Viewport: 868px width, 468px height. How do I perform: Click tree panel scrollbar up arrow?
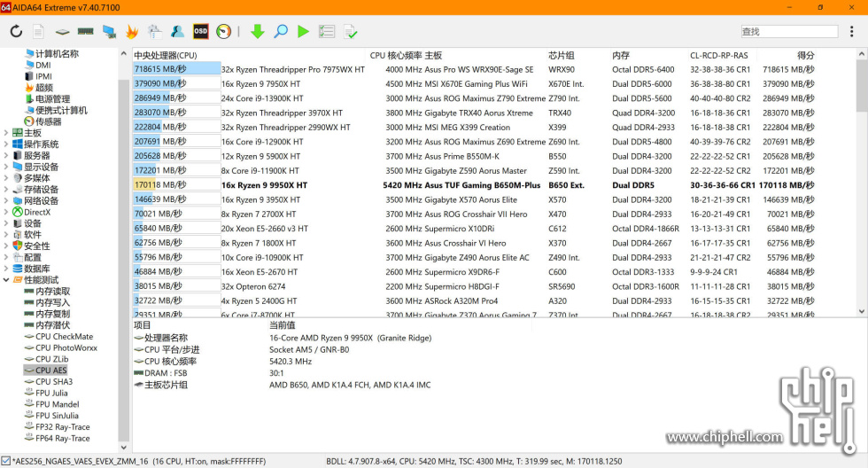(x=123, y=54)
